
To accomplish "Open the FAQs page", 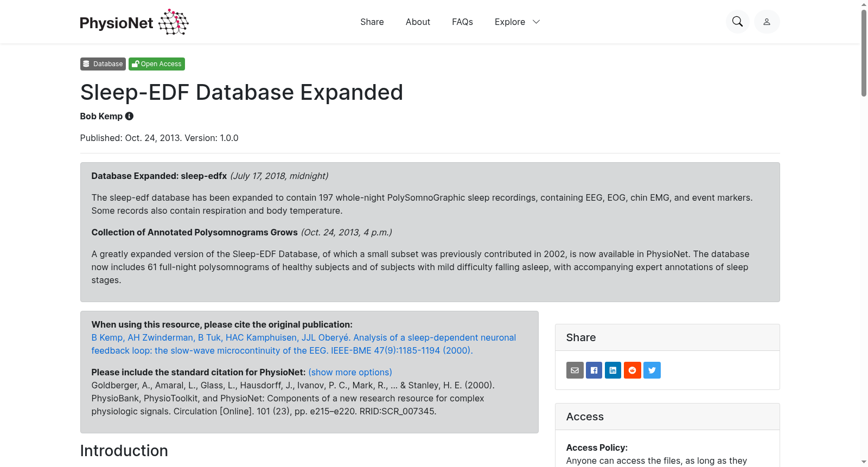I will point(462,22).
